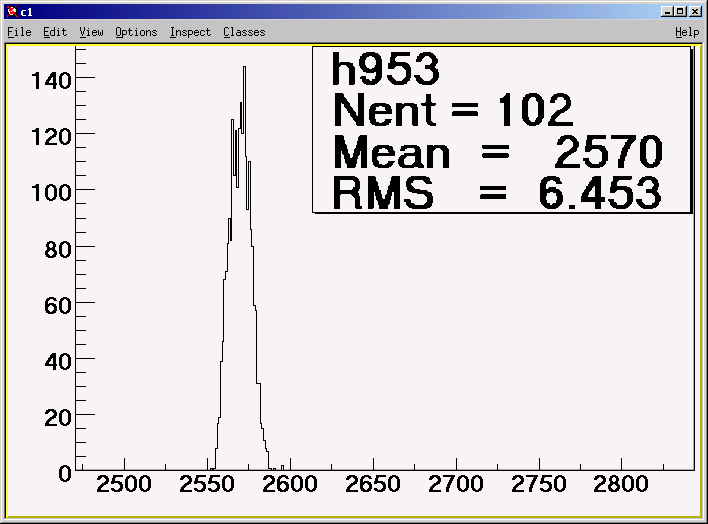Screen dimensions: 708x524
Task: Open the Classes menu
Action: (244, 32)
